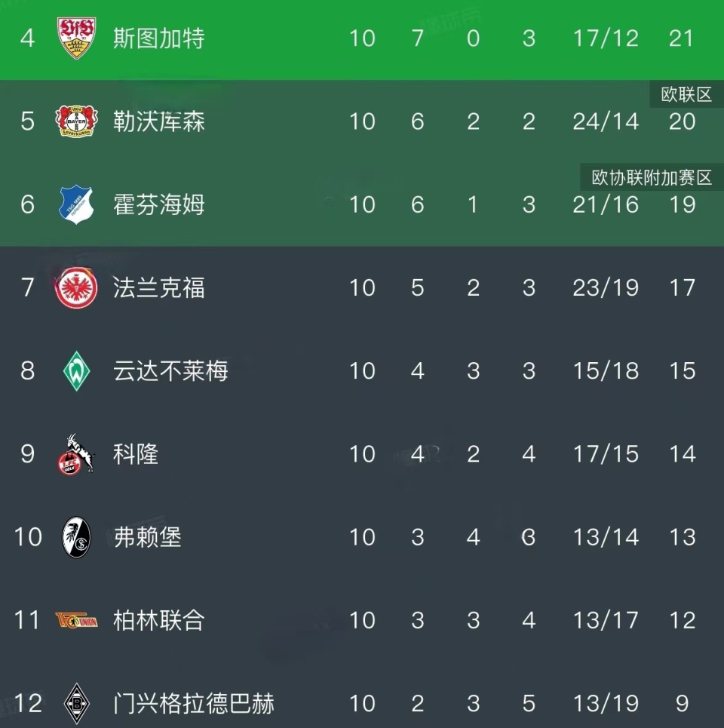Select the 云达不莱梅 team name
Screen dimensions: 724x728
click(x=170, y=370)
